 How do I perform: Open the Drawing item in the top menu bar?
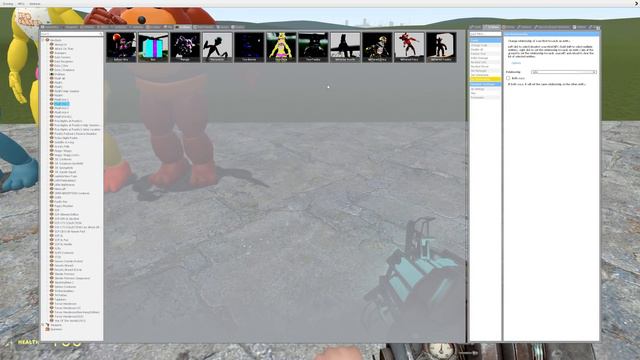click(x=8, y=4)
